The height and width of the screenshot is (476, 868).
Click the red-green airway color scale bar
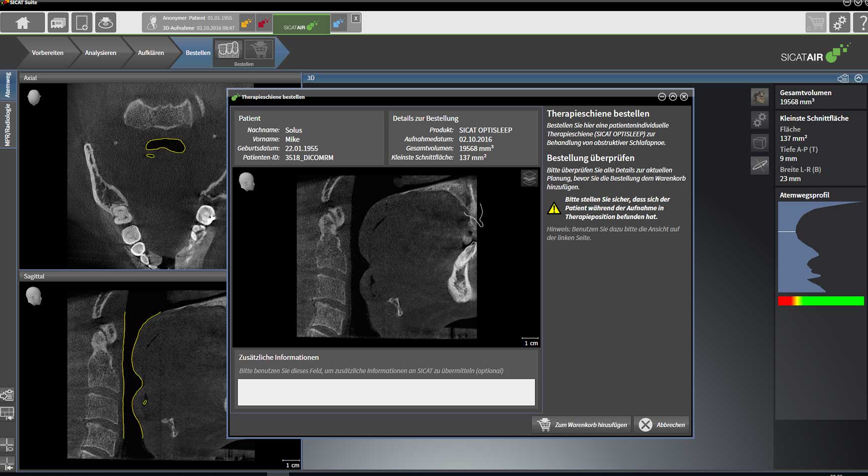(821, 301)
